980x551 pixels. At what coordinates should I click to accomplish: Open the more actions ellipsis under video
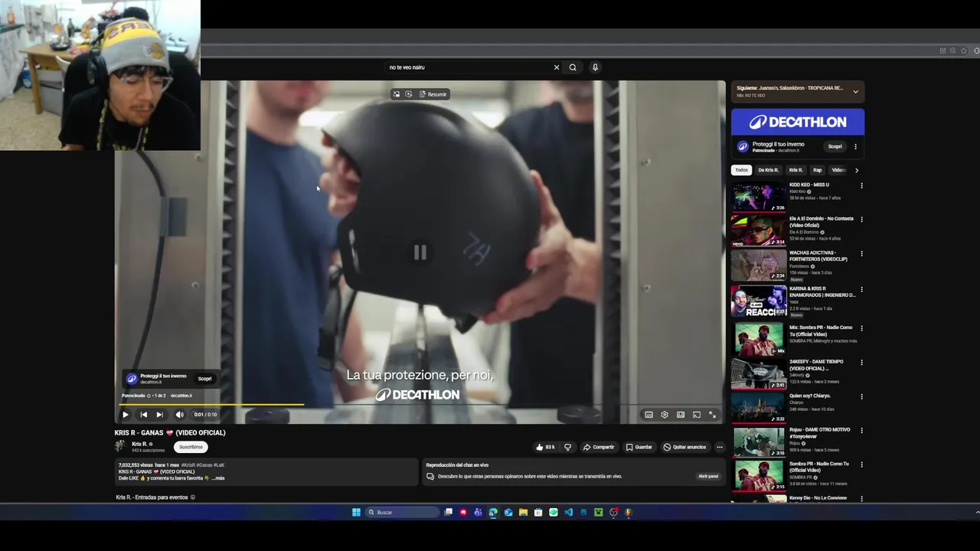719,447
